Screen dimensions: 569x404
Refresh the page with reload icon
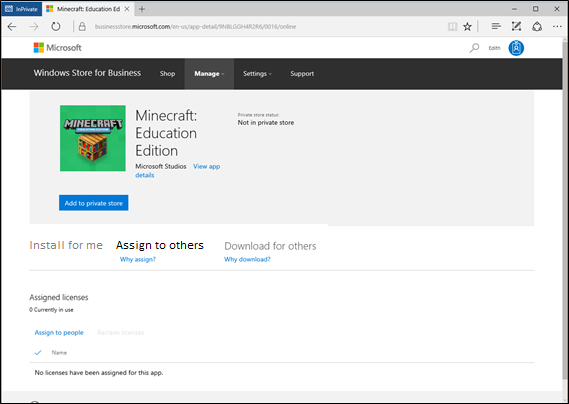(x=56, y=26)
